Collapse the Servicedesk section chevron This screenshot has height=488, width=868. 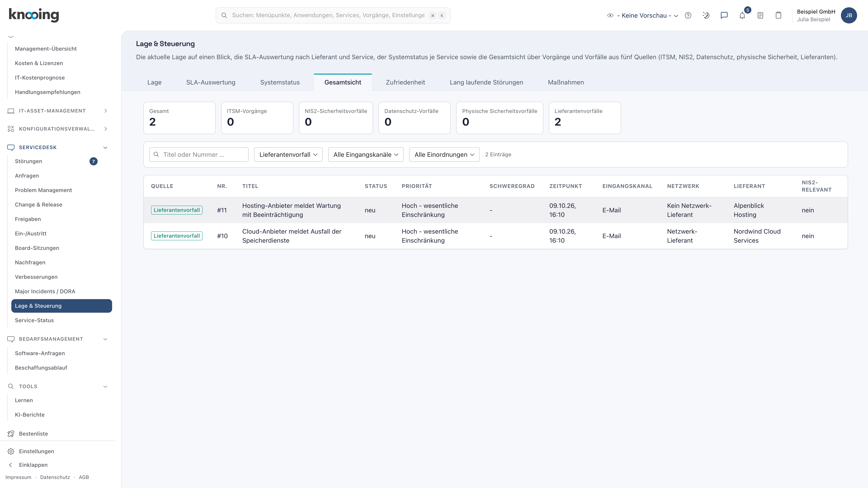[106, 148]
